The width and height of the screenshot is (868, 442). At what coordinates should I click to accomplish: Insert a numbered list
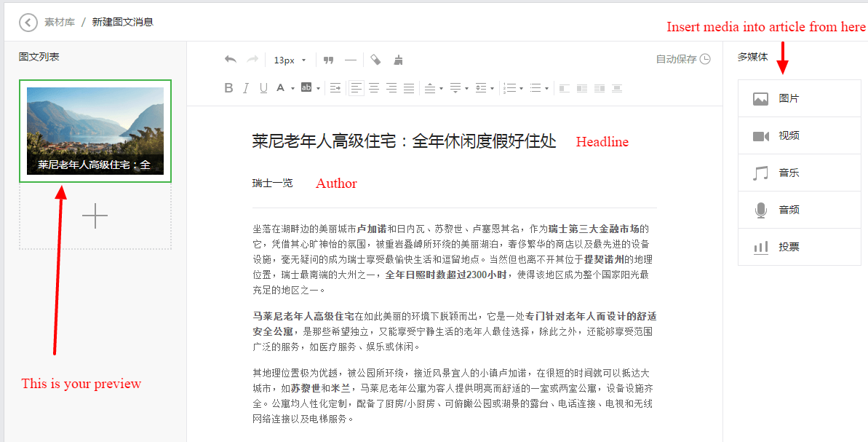coord(510,87)
